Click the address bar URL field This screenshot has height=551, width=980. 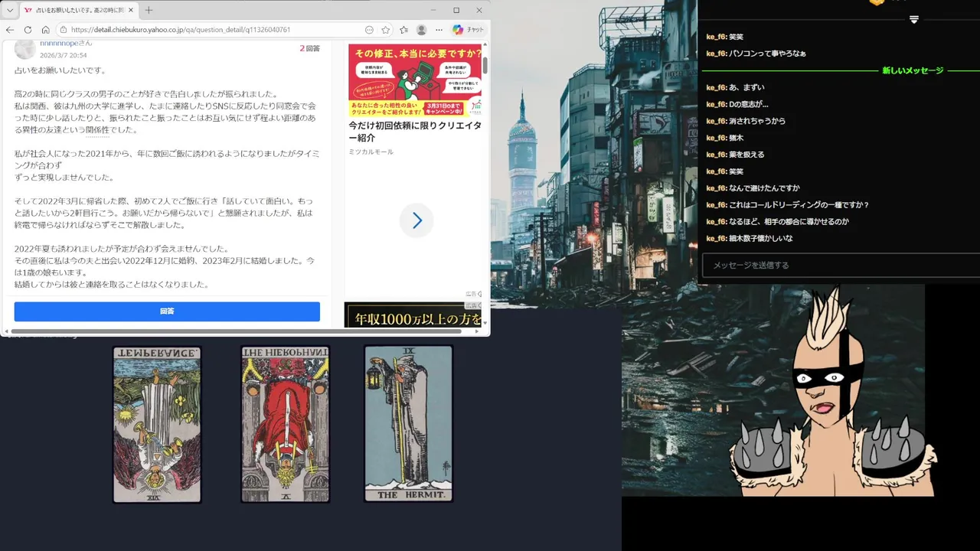(x=214, y=30)
